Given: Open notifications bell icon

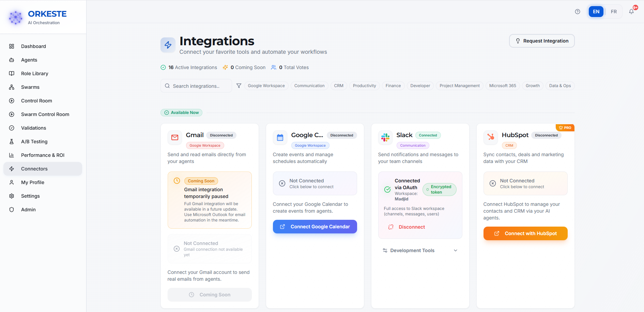Looking at the screenshot, I should pyautogui.click(x=631, y=12).
